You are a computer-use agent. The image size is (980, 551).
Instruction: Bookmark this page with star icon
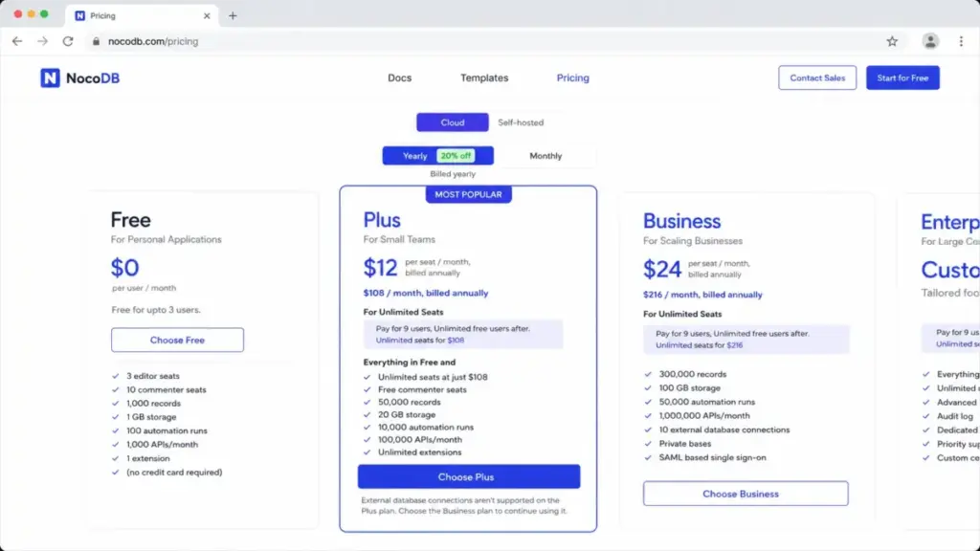[892, 41]
